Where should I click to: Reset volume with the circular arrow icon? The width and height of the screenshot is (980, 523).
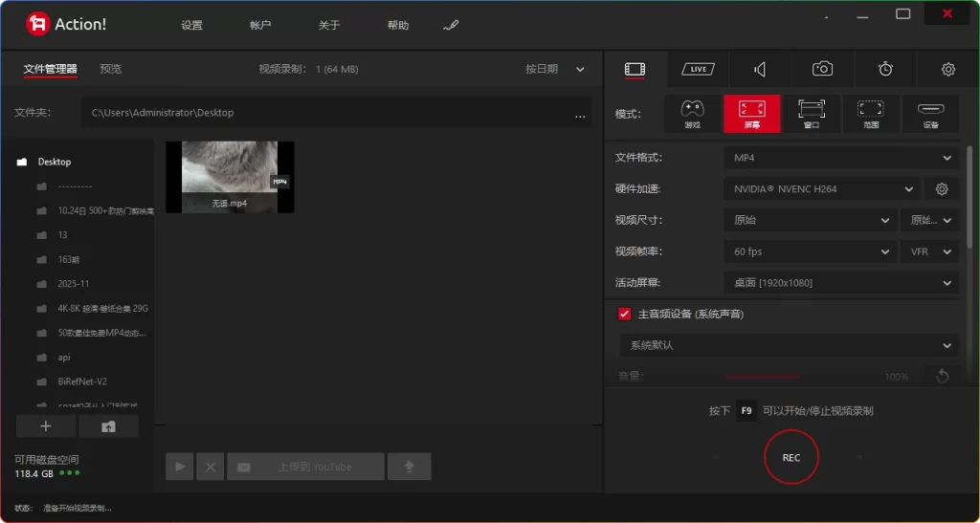tap(943, 377)
